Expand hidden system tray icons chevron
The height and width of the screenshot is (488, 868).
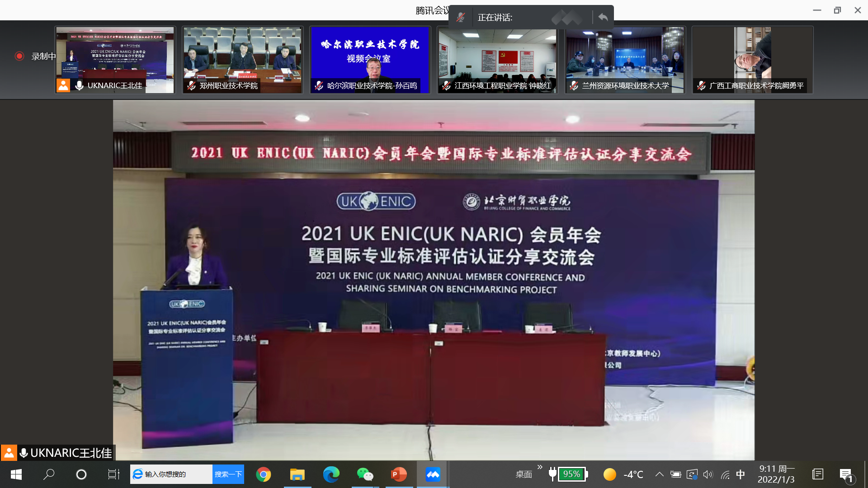pos(660,474)
